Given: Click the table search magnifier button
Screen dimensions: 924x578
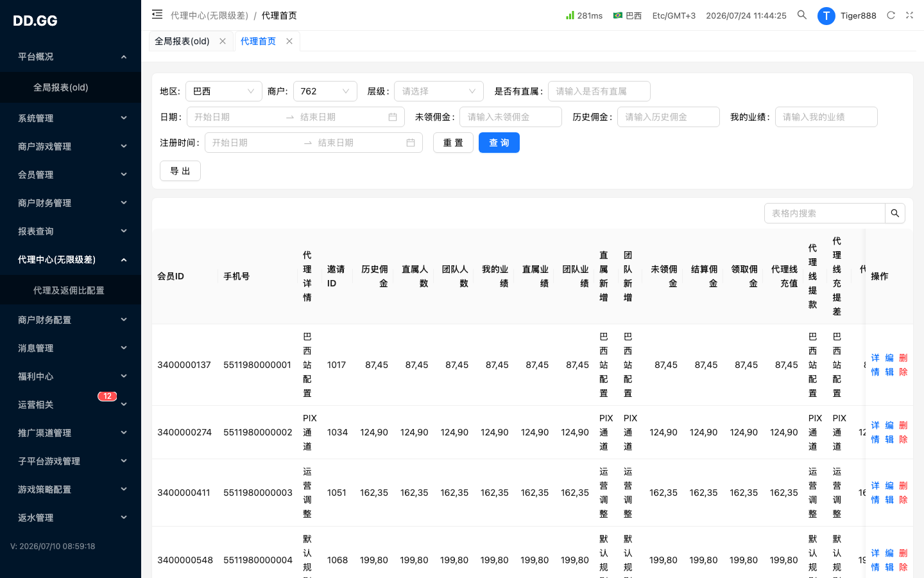Looking at the screenshot, I should tap(895, 213).
